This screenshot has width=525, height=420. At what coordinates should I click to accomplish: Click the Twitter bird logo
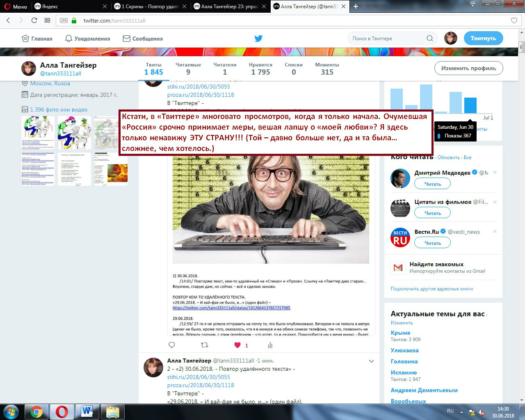point(258,39)
